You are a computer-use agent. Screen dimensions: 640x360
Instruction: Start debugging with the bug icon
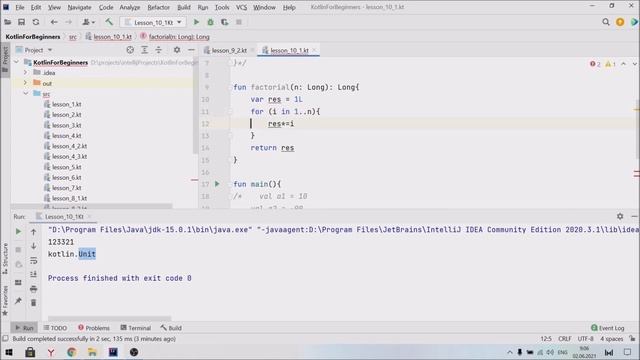[x=211, y=22]
